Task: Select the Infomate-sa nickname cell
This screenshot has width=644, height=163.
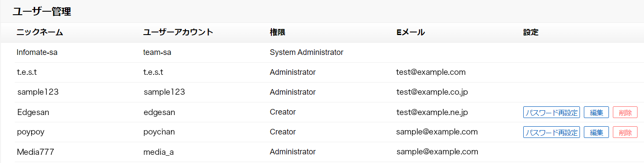Action: click(x=37, y=52)
